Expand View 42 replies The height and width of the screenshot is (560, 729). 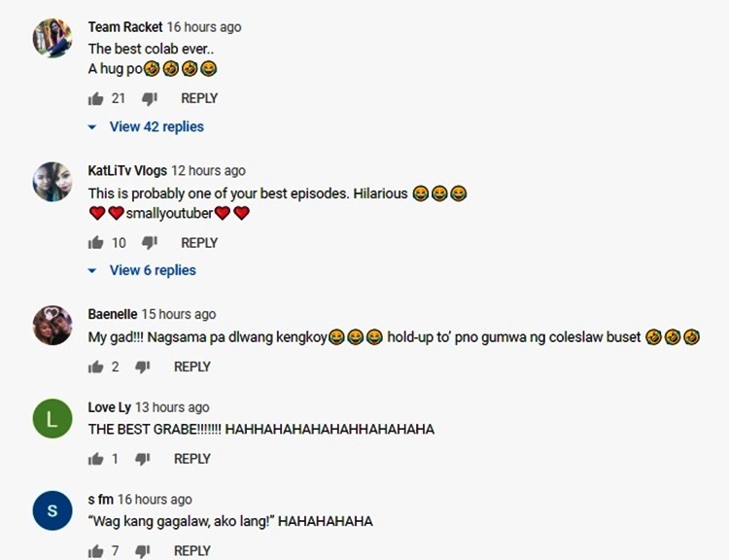click(x=146, y=126)
